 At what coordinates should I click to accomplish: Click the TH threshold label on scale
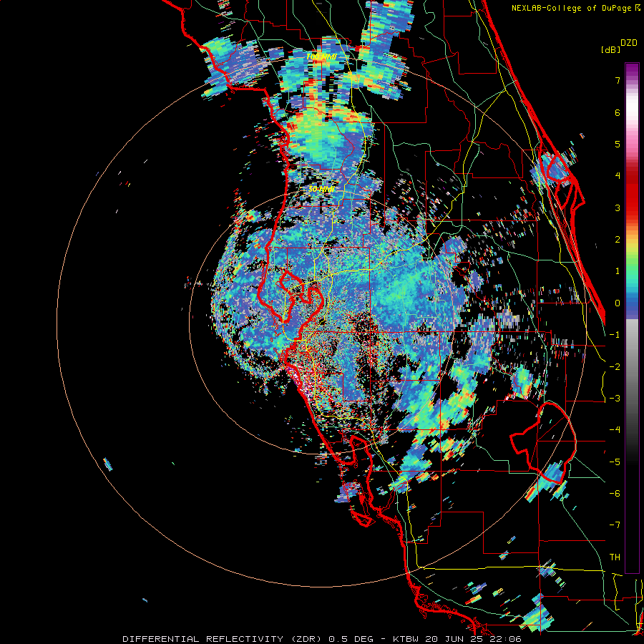pos(615,557)
